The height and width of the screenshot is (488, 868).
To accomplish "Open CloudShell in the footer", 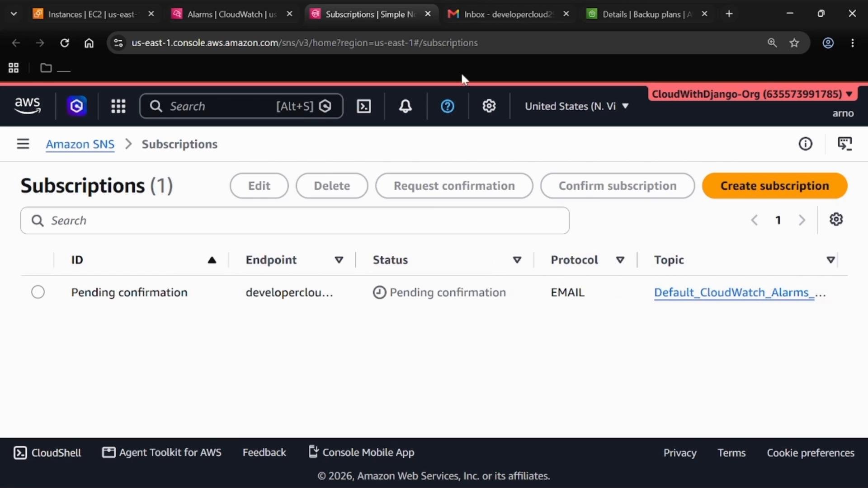I will pos(47,453).
